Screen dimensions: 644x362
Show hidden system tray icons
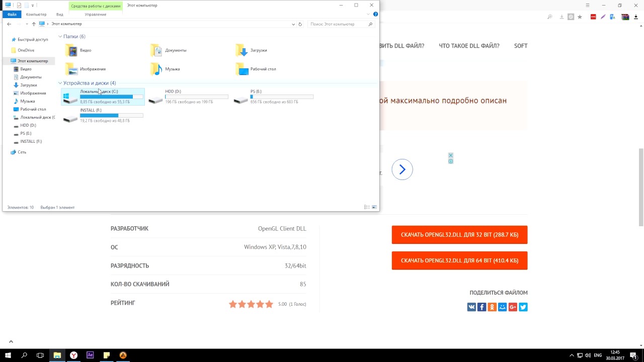(x=572, y=355)
